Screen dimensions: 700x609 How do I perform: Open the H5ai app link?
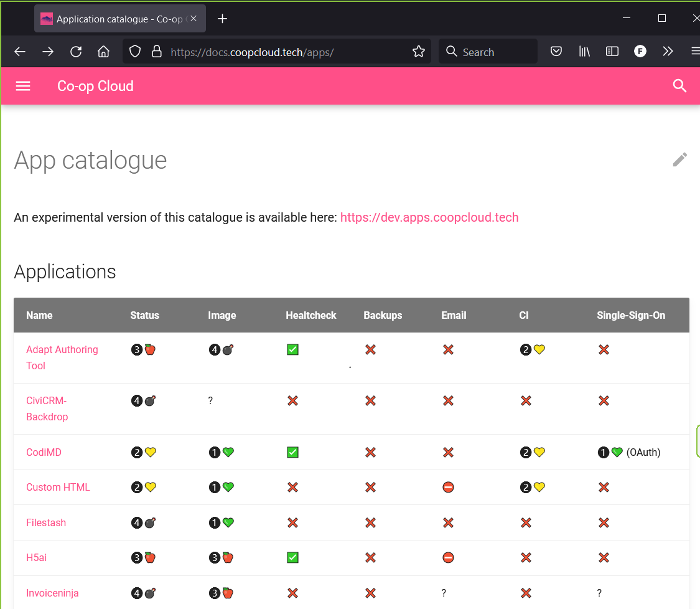click(36, 557)
